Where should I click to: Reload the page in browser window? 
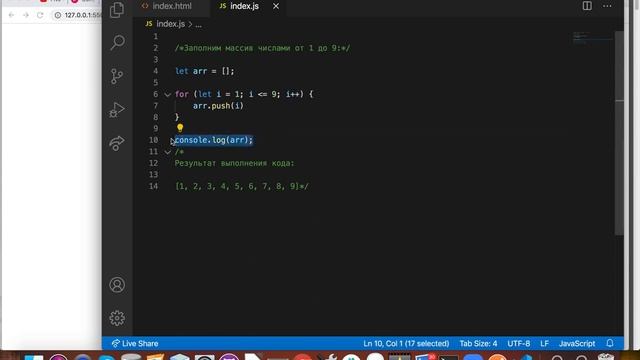(40, 15)
